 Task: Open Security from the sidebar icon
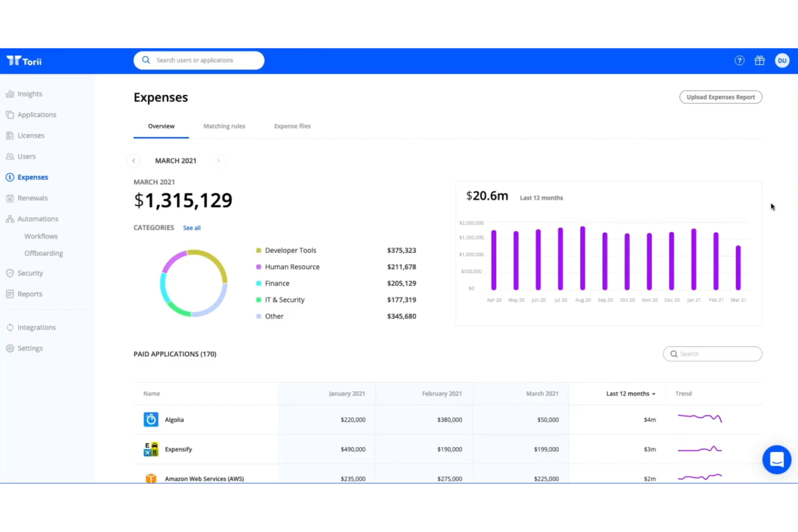pos(10,273)
